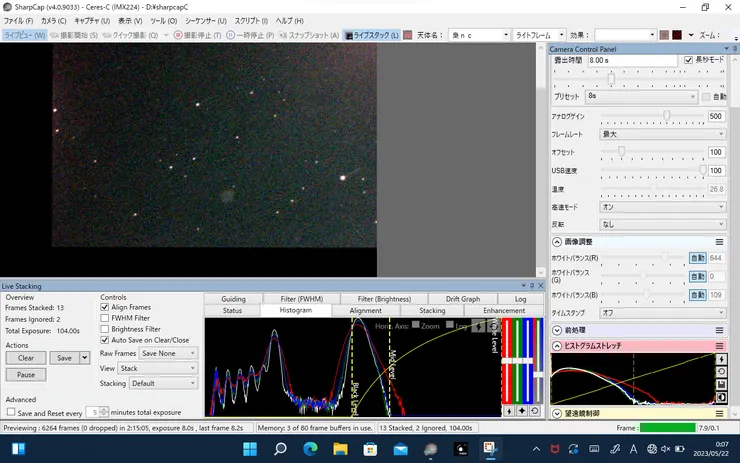
Task: Open the Raw Frames Save None dropdown
Action: (x=168, y=353)
